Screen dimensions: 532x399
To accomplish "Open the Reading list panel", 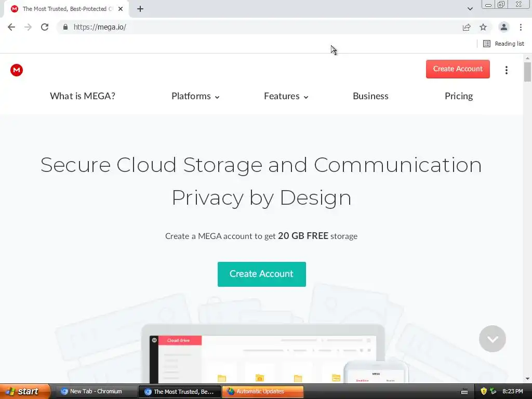I will click(503, 44).
